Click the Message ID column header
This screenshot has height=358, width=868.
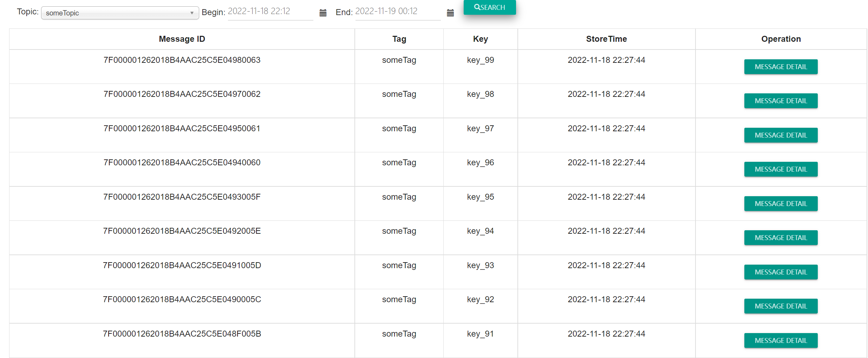tap(182, 39)
